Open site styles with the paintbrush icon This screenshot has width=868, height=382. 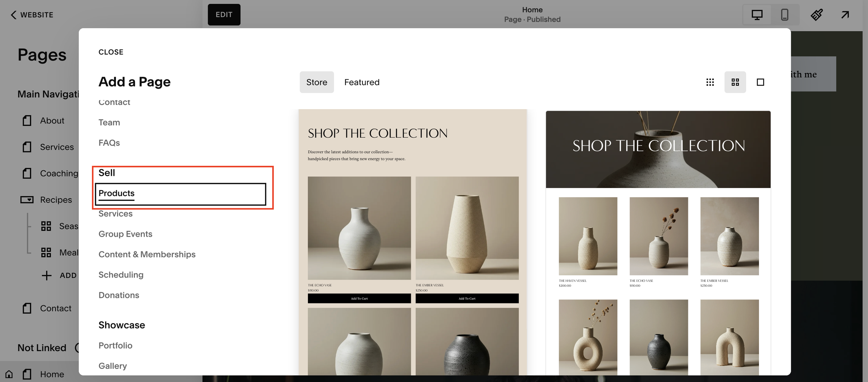pos(817,15)
